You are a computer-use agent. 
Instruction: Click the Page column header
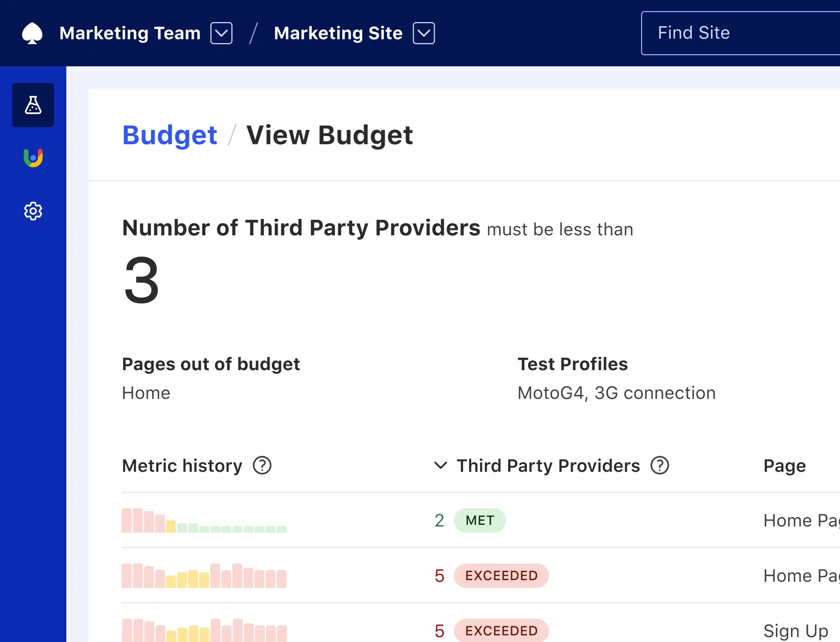click(x=784, y=466)
